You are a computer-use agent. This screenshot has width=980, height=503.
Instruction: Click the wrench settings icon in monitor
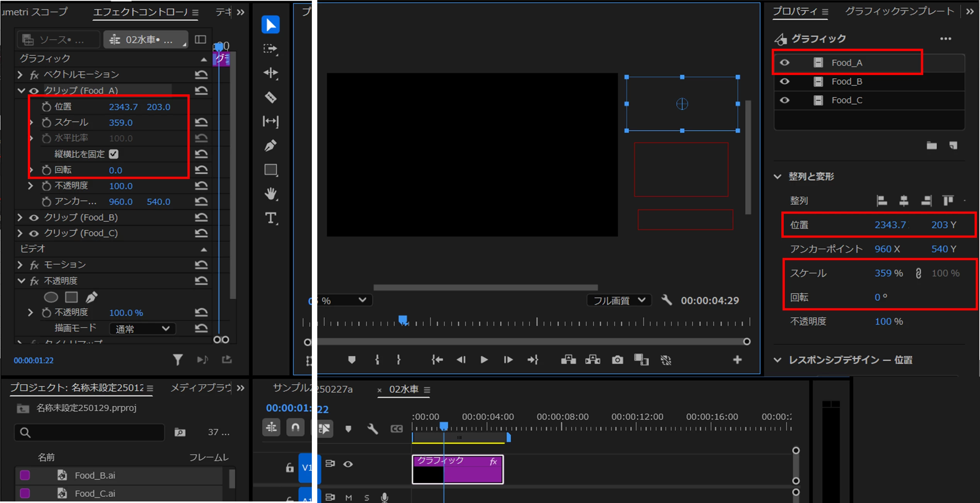pyautogui.click(x=667, y=300)
